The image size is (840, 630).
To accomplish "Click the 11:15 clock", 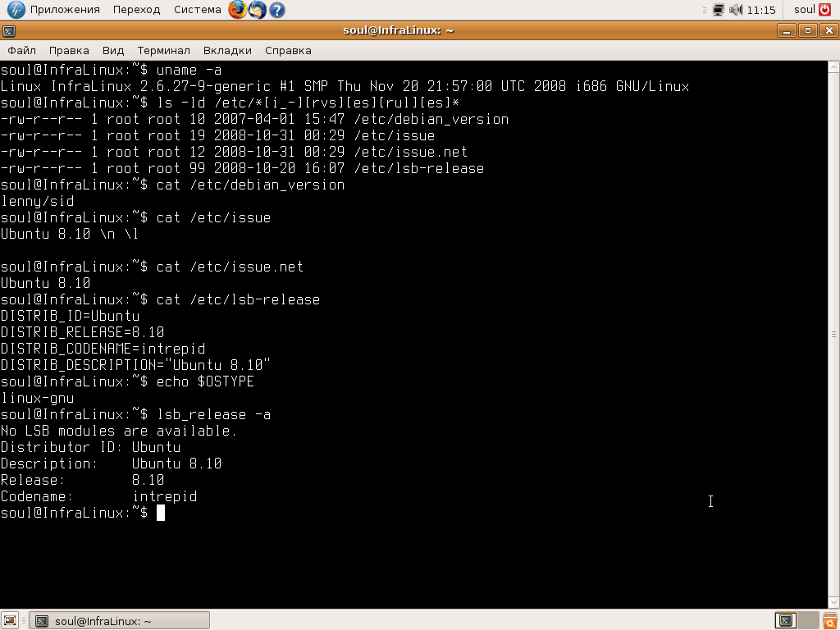I will (761, 10).
